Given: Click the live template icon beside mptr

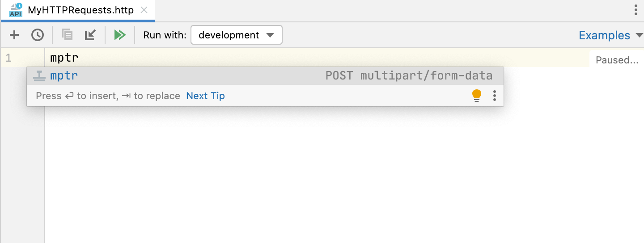Looking at the screenshot, I should click(x=39, y=76).
